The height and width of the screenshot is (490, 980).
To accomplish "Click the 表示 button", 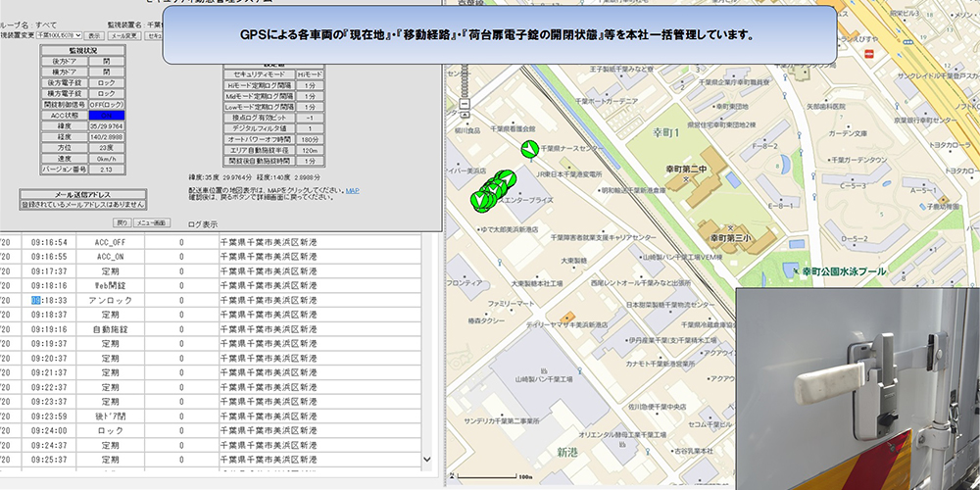I will (x=94, y=35).
